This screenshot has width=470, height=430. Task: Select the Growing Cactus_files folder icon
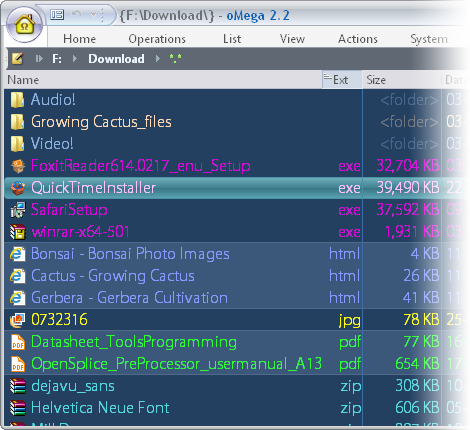pyautogui.click(x=17, y=122)
